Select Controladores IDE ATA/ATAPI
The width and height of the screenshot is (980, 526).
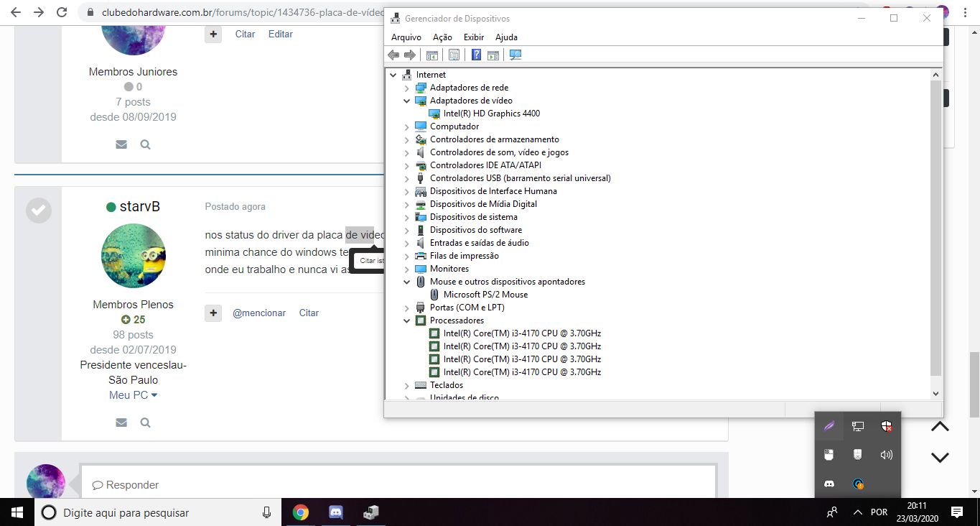pos(485,165)
